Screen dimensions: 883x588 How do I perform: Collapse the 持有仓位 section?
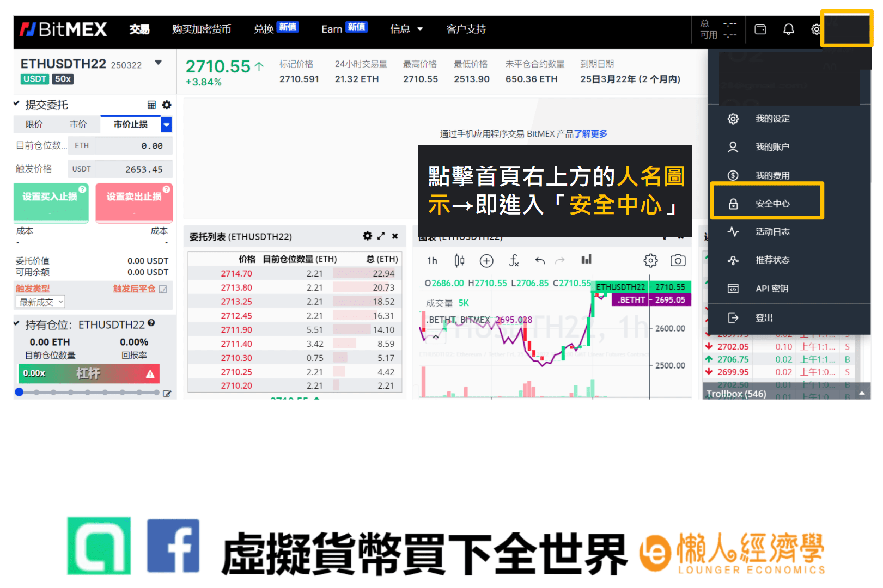[16, 323]
